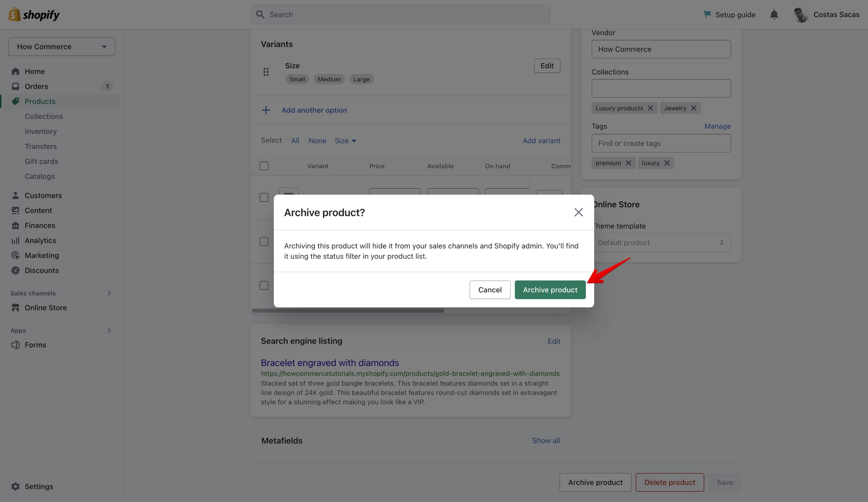
Task: Click Costas Sacas avatar
Action: pos(801,14)
